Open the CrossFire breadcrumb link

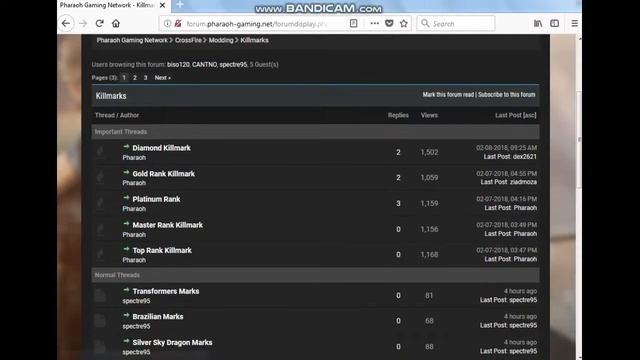tap(188, 40)
